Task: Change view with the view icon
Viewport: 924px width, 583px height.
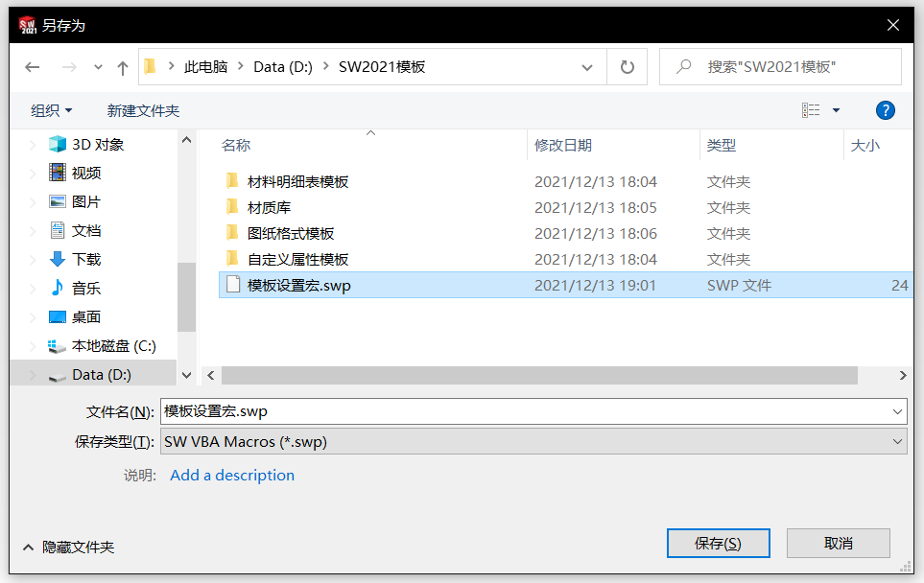Action: click(811, 110)
